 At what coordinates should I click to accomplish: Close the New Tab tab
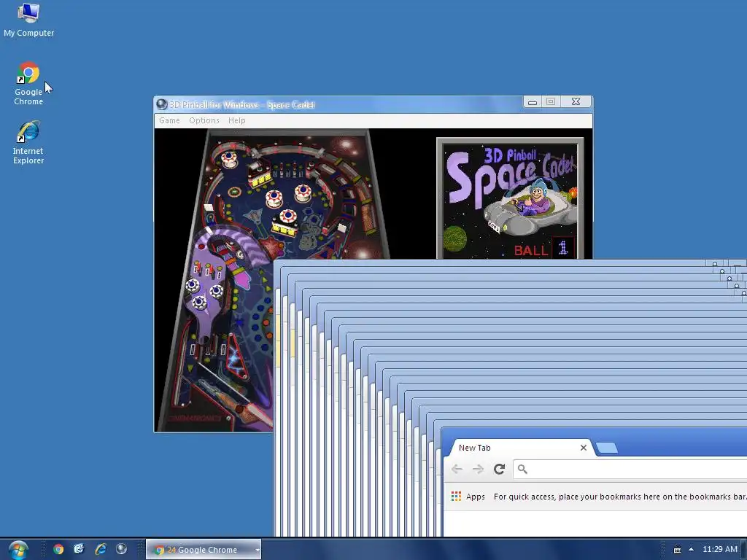point(583,448)
